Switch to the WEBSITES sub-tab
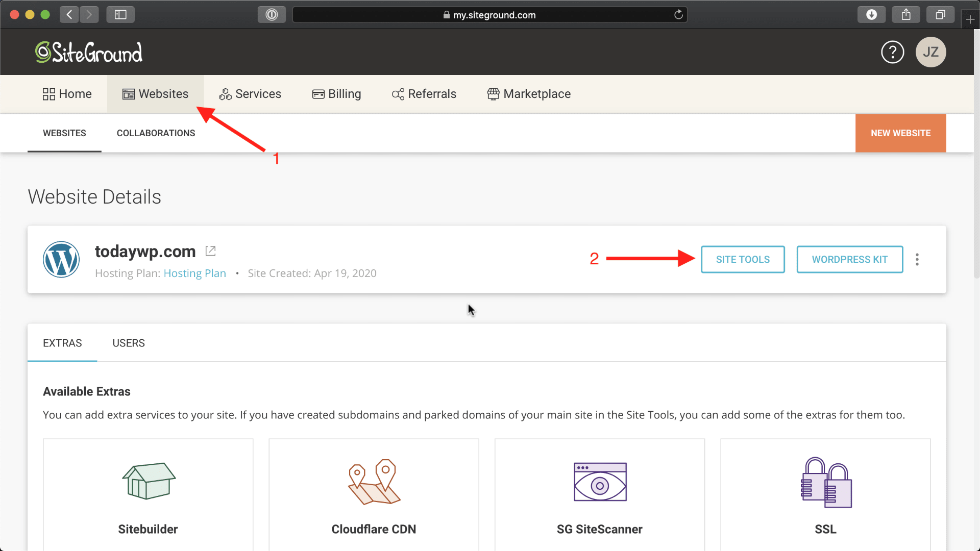This screenshot has height=551, width=980. [64, 133]
